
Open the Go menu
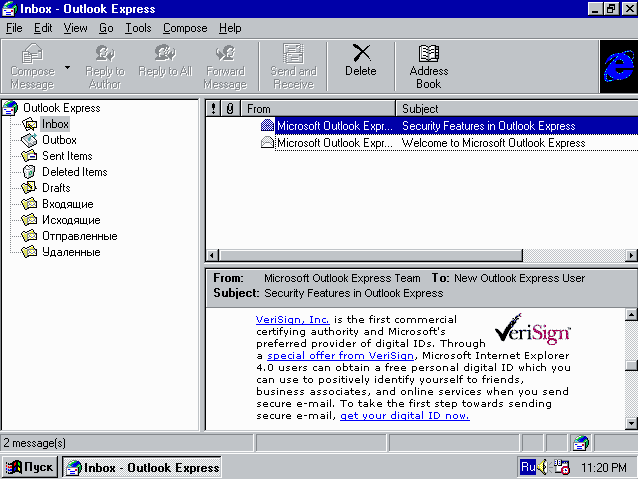[106, 28]
